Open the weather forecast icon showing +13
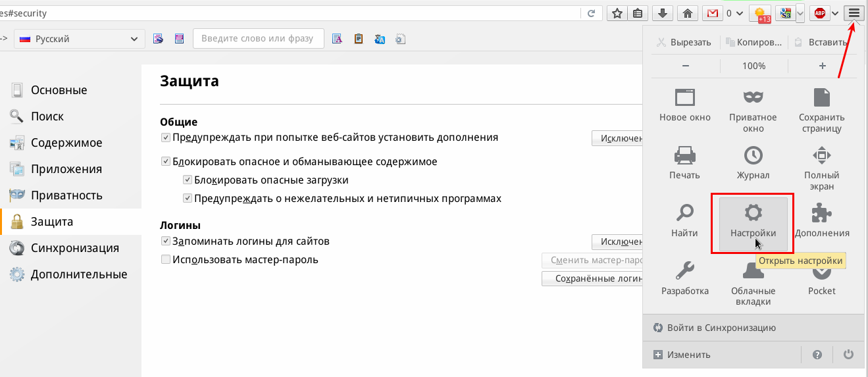Viewport: 868px width, 377px height. point(761,14)
